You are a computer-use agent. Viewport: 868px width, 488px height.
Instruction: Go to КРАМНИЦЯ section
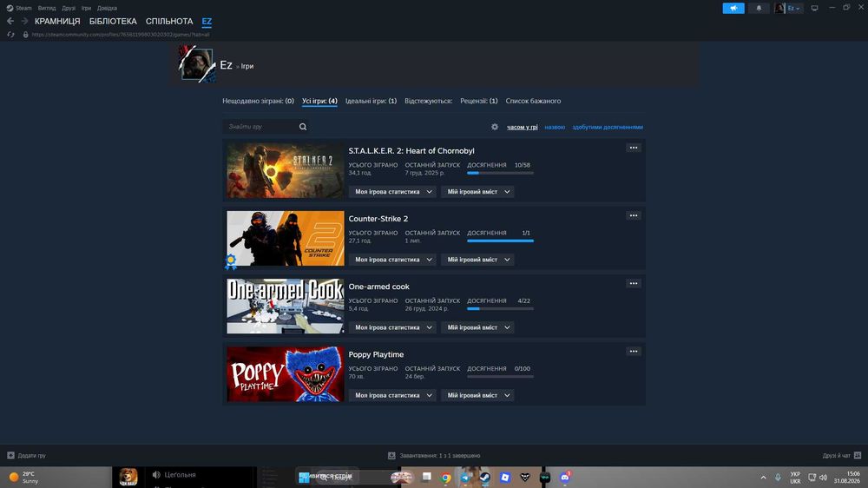pos(57,21)
